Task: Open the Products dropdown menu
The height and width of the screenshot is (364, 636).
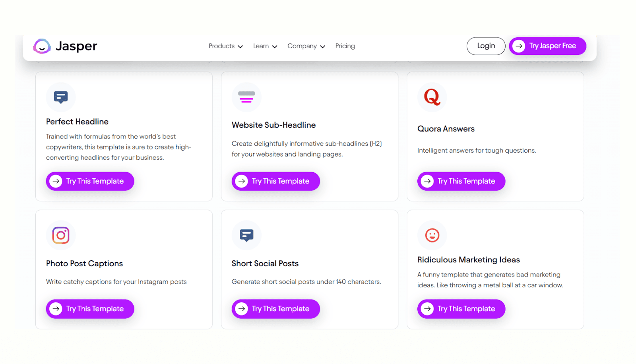Action: point(226,46)
